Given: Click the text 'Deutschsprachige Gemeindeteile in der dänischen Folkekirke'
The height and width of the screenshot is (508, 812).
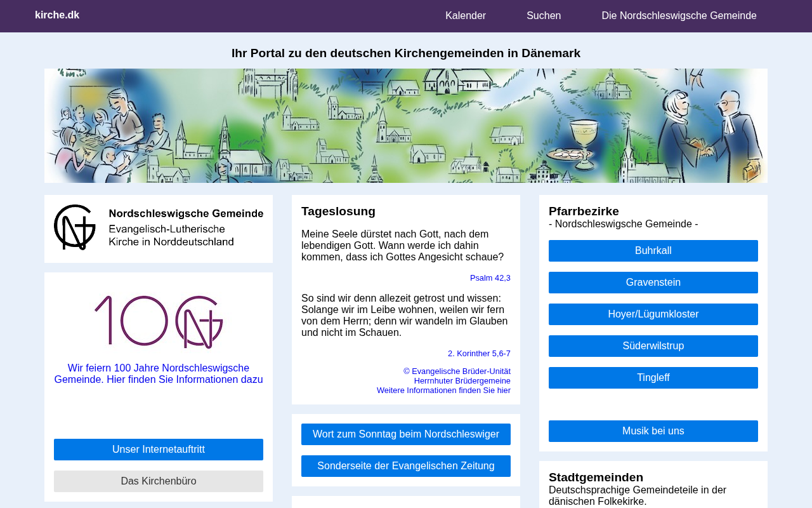Looking at the screenshot, I should pos(638,496).
